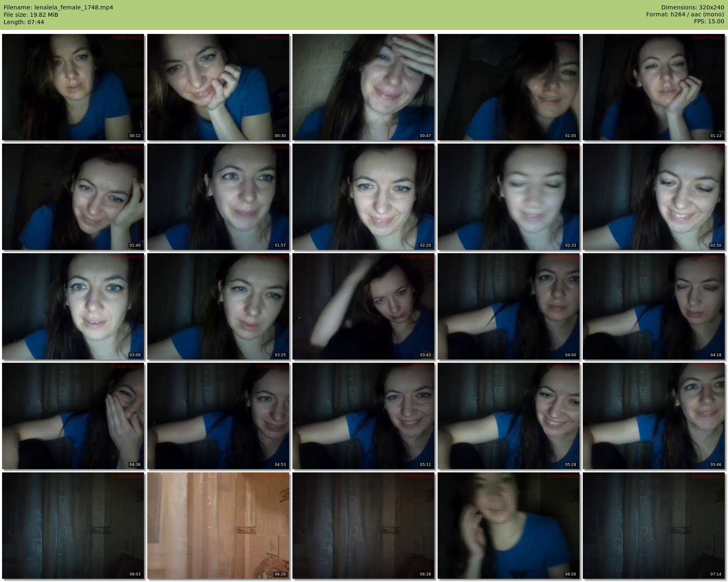Screen dimensions: 728x582
Task: Open the thumbnail timestamped 04:53
Action: click(218, 416)
